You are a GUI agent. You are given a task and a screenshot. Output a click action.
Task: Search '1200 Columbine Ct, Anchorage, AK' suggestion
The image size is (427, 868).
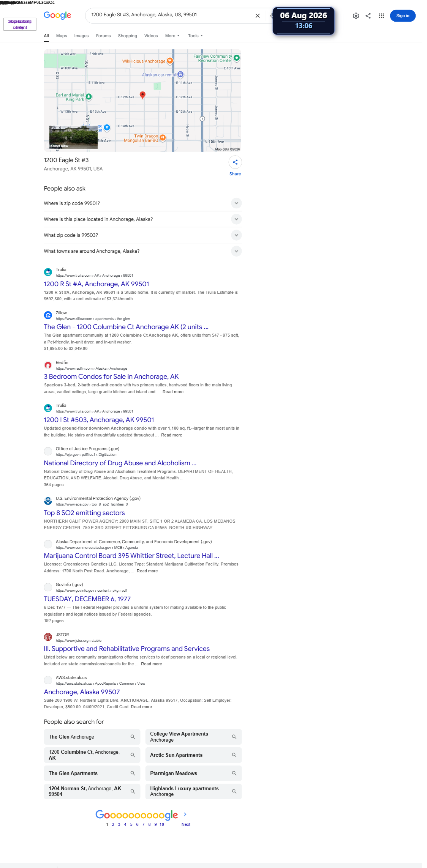coord(92,755)
